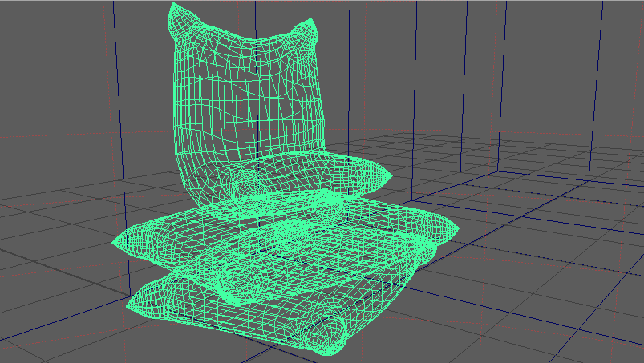Click empty gray background at top-left corner
Image resolution: width=644 pixels, height=363 pixels.
[x=40, y=32]
